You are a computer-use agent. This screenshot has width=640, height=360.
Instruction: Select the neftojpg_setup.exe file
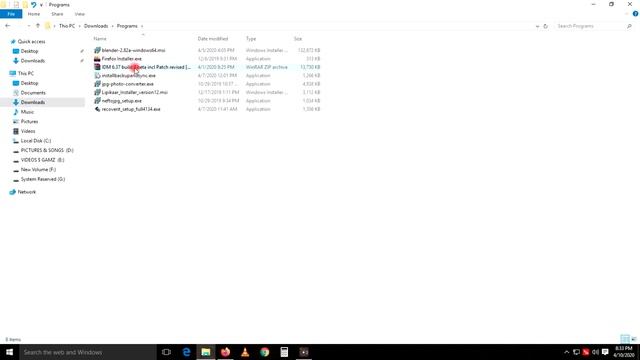122,101
